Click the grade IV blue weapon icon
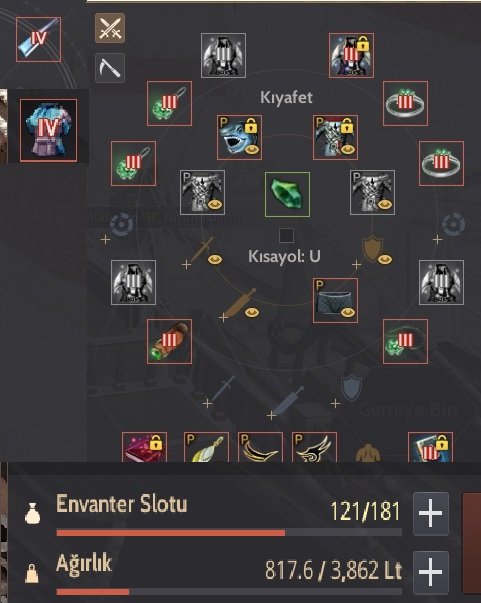 pos(38,39)
